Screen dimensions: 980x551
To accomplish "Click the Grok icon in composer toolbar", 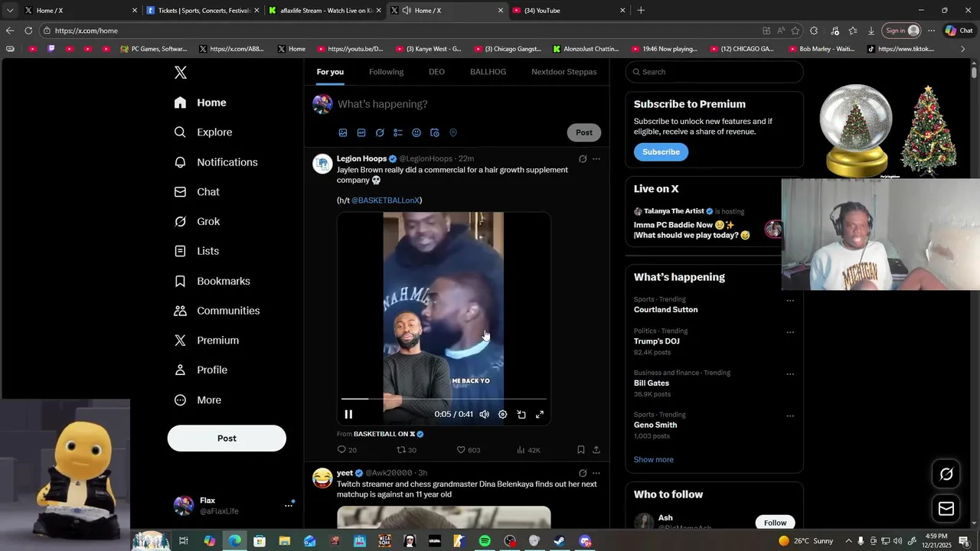I will [380, 132].
